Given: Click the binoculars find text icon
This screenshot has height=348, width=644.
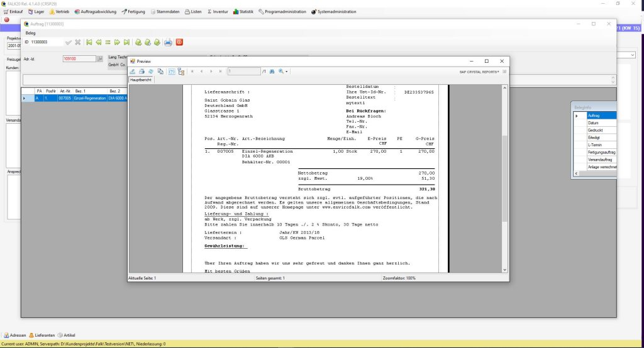Looking at the screenshot, I should (x=272, y=72).
